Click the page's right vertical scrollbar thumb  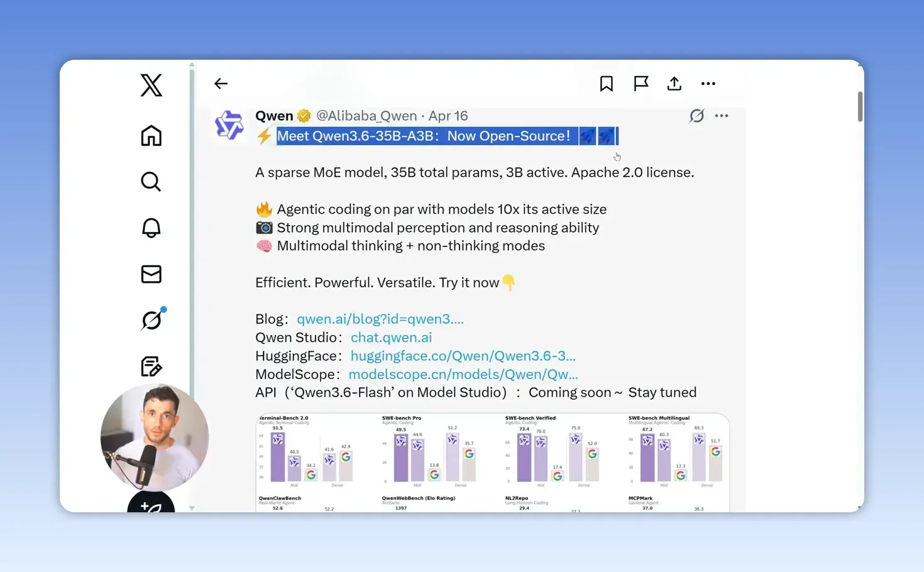(860, 107)
